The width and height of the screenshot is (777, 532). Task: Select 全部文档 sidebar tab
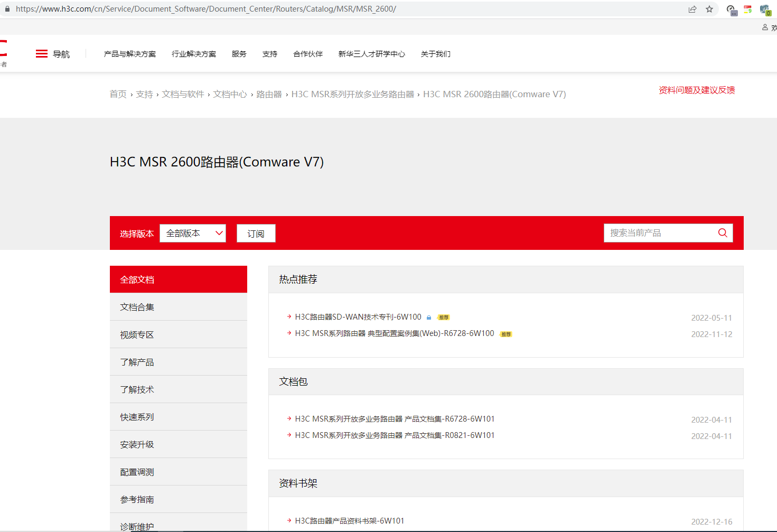[179, 279]
